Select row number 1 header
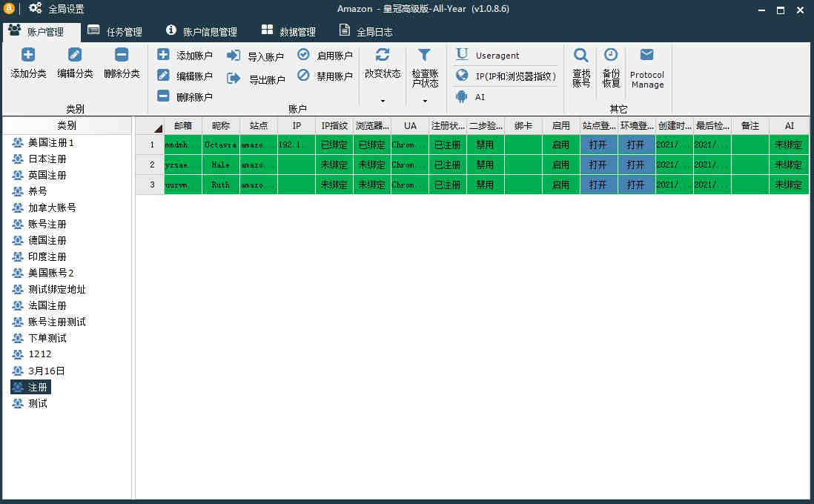 coord(150,145)
